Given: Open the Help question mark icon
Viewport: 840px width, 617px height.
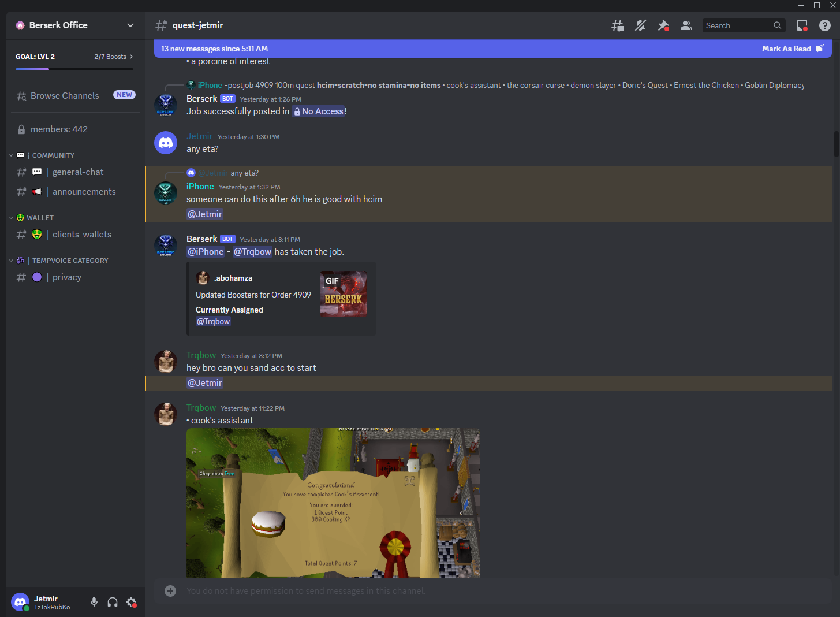Looking at the screenshot, I should [x=825, y=25].
